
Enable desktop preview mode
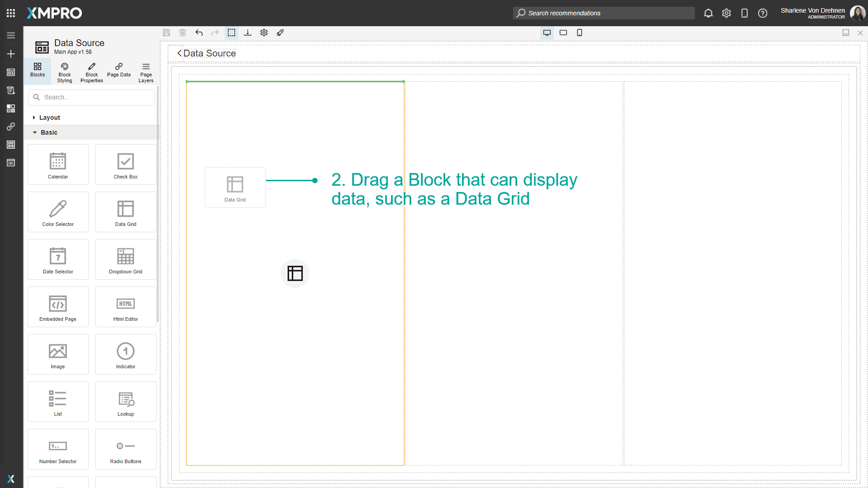click(547, 33)
